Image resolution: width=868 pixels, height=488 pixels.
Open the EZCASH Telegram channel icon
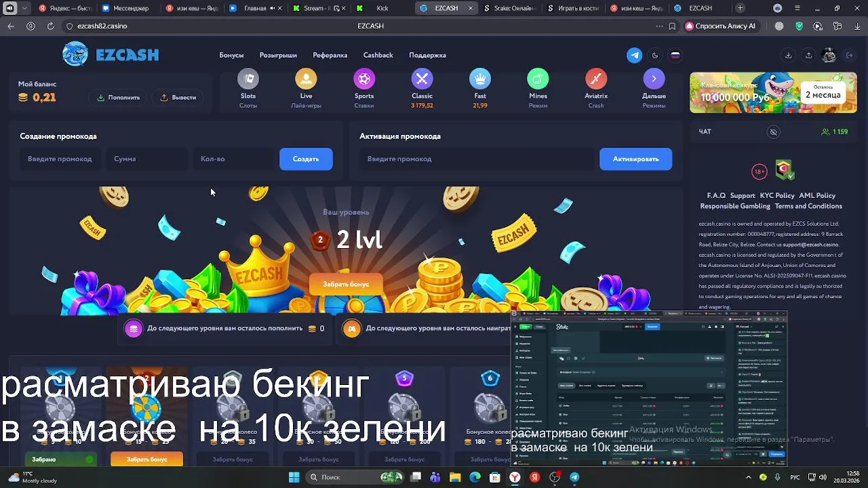[635, 56]
